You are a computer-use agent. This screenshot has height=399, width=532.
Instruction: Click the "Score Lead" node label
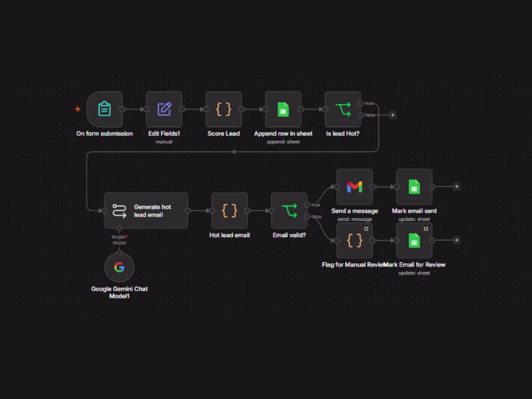pyautogui.click(x=223, y=134)
